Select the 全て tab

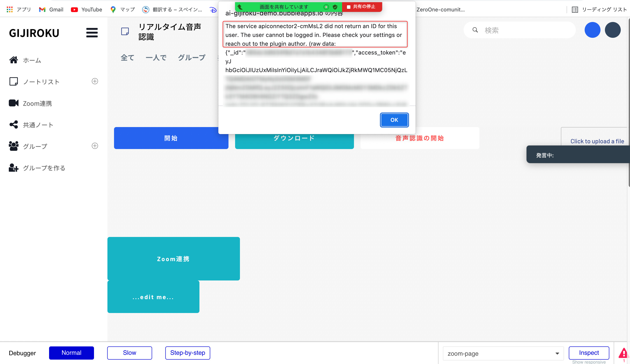click(x=127, y=58)
